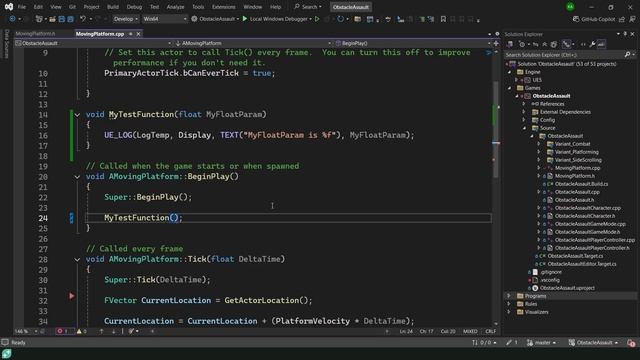Click the Search button in title bar
The width and height of the screenshot is (640, 360).
coord(308,7)
